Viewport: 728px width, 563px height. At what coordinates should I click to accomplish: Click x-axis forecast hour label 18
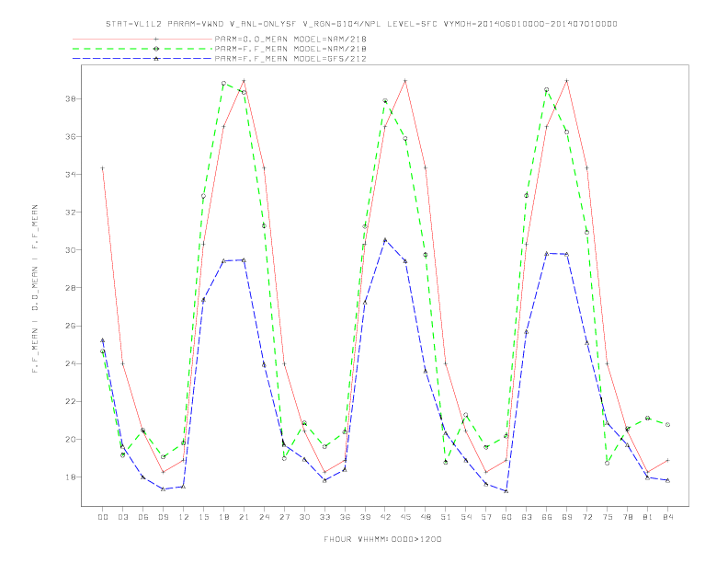coord(223,517)
